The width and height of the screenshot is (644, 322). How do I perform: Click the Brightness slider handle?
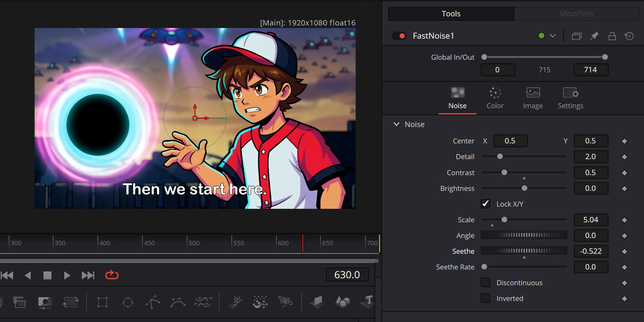coord(524,188)
